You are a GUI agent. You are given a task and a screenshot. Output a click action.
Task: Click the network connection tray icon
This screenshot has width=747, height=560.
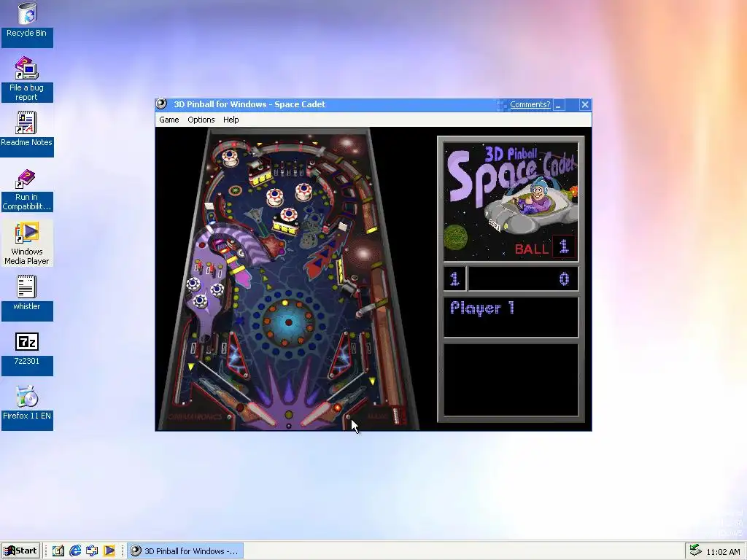point(695,551)
